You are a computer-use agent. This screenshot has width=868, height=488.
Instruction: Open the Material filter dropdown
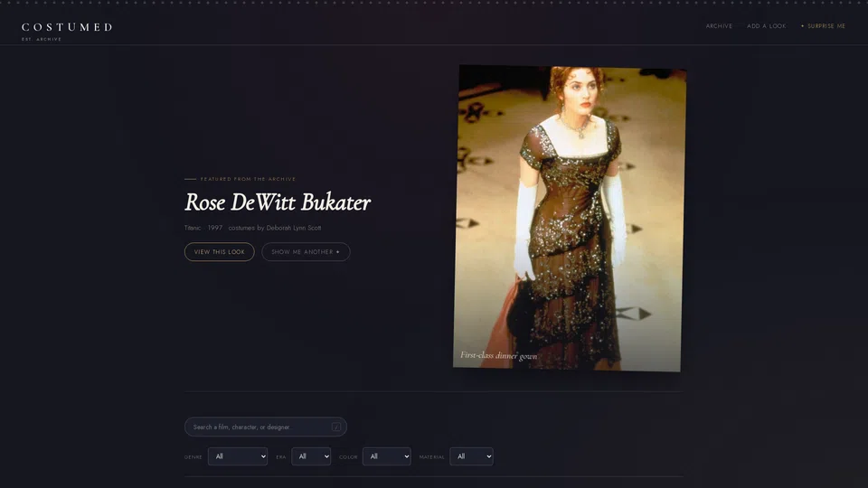[x=471, y=456]
